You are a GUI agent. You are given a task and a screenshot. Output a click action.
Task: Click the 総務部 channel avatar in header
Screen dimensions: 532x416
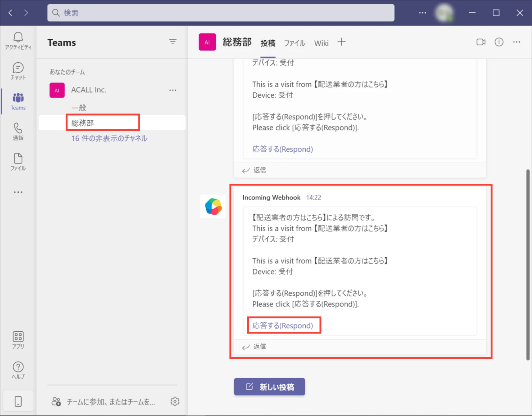coord(207,42)
